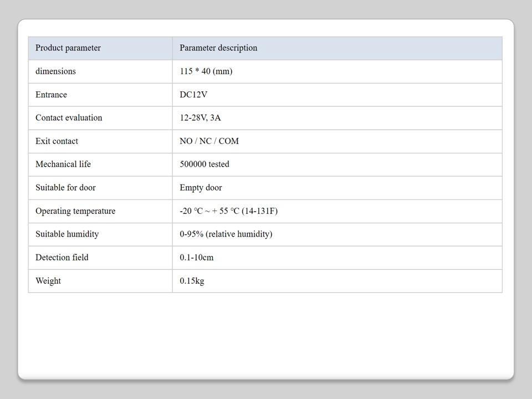Click the 'Empty door' value cell
532x399 pixels.
201,188
